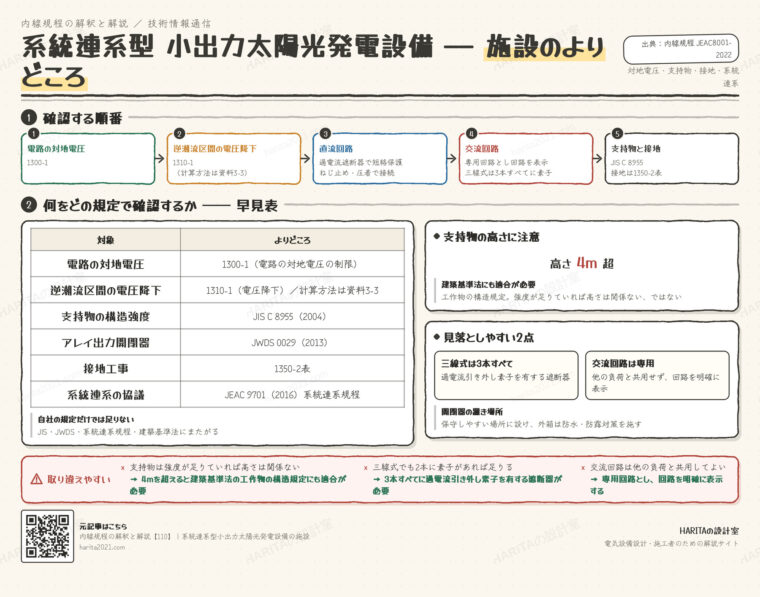This screenshot has height=597, width=760.
Task: Click the number 4 badge on the 交流回路 card
Action: pyautogui.click(x=472, y=133)
